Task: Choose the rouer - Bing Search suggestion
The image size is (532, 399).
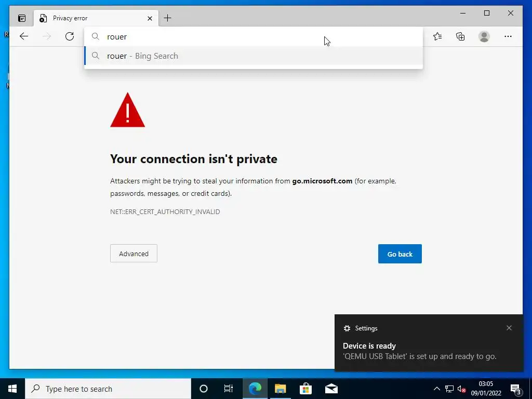Action: click(x=253, y=56)
